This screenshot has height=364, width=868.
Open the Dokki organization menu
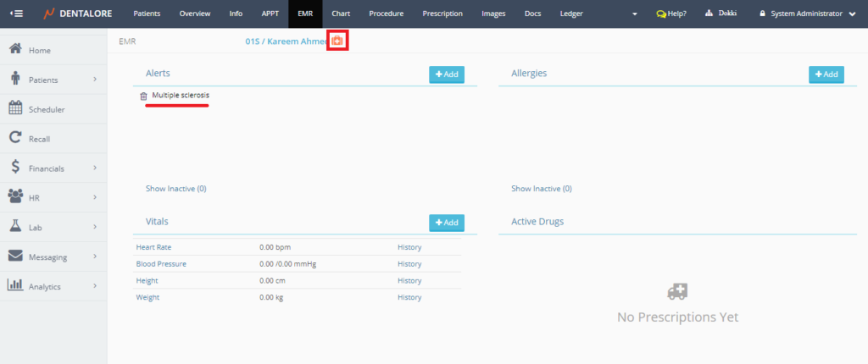click(721, 14)
